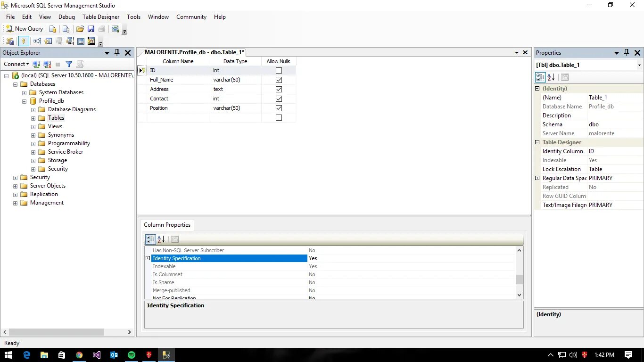Expand the Database Diagrams folder
The height and width of the screenshot is (362, 644).
pos(33,109)
